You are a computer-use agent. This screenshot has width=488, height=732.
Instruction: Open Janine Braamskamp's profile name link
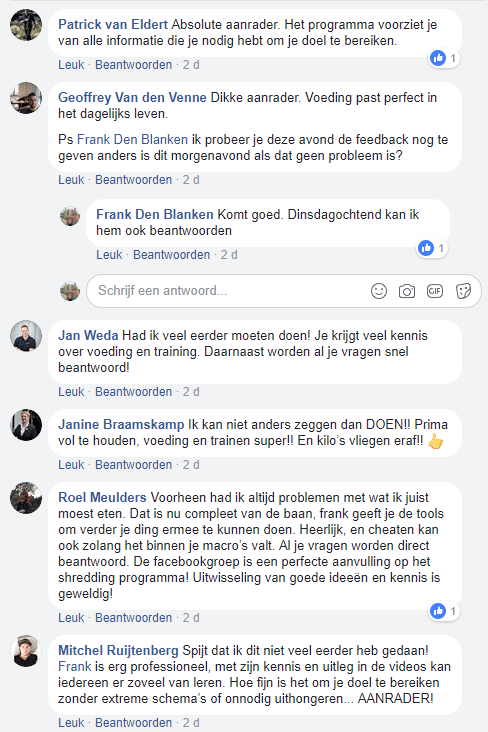[x=121, y=424]
